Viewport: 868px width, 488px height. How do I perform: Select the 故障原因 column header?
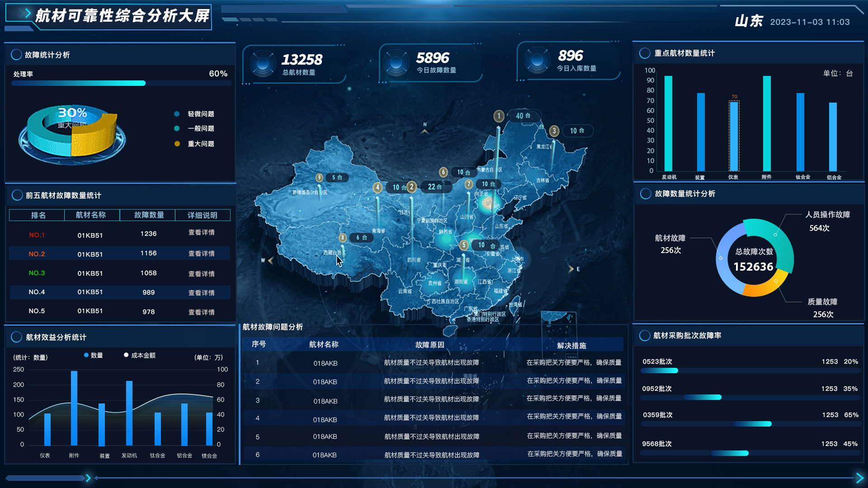[429, 345]
